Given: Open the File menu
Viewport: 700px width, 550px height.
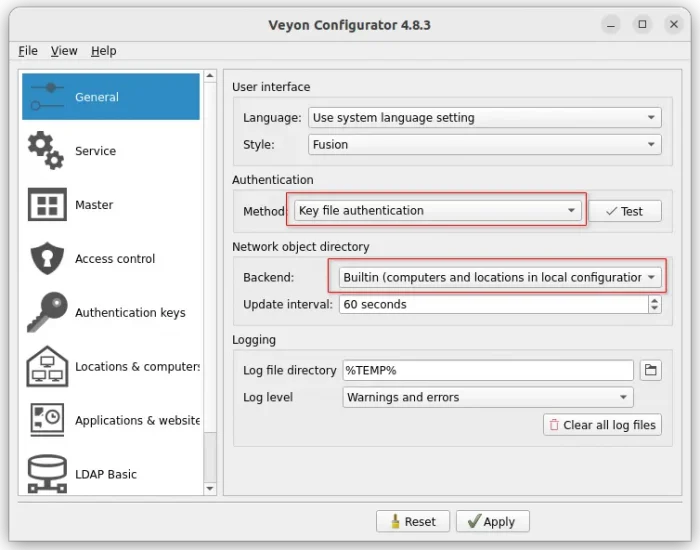Looking at the screenshot, I should [28, 51].
